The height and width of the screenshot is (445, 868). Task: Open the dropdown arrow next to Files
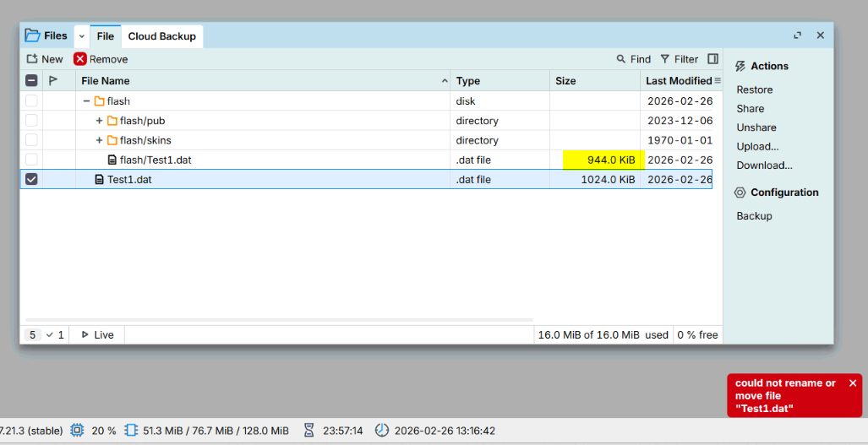(x=81, y=36)
